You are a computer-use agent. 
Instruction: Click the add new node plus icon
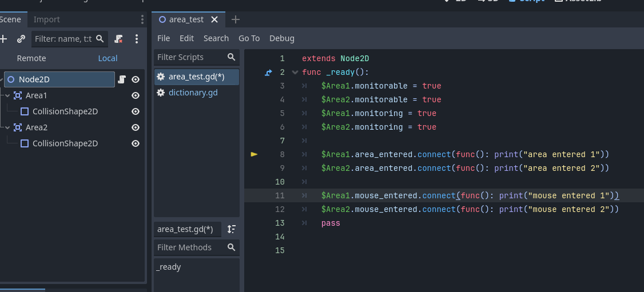pos(3,39)
